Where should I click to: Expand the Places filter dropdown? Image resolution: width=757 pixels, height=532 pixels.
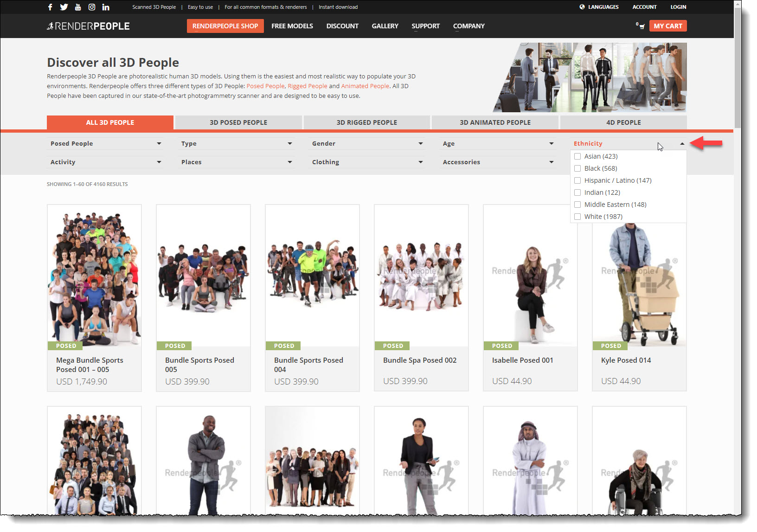click(237, 162)
